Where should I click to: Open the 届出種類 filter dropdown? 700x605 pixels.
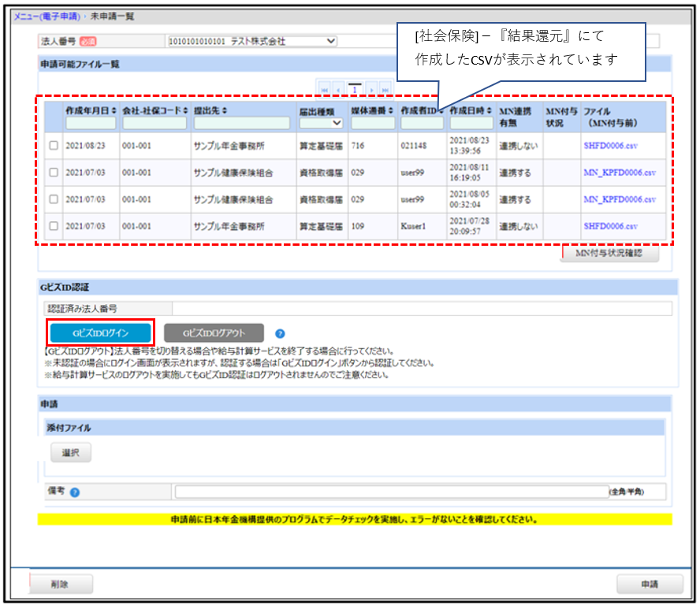321,123
